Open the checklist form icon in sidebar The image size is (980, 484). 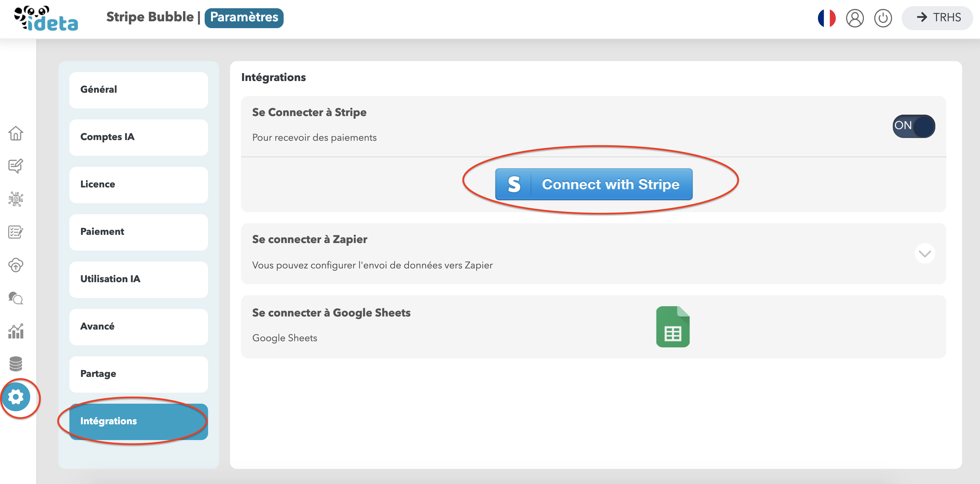pos(15,232)
